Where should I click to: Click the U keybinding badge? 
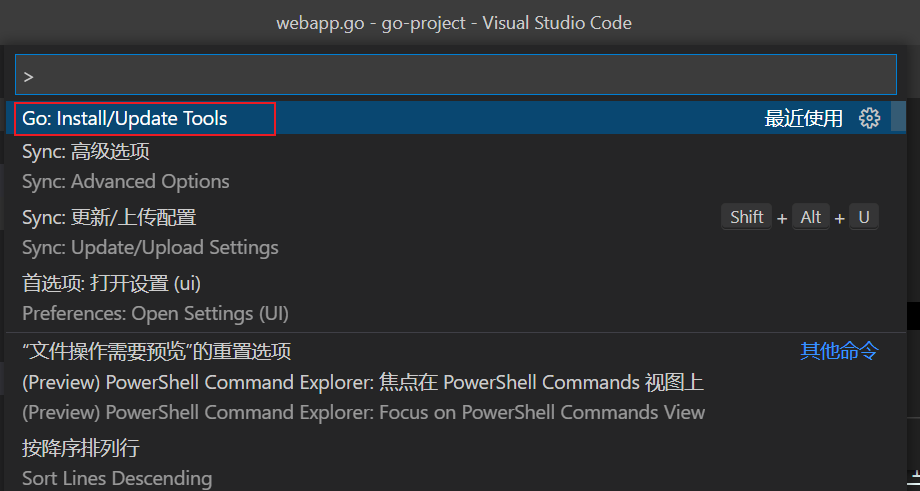864,217
